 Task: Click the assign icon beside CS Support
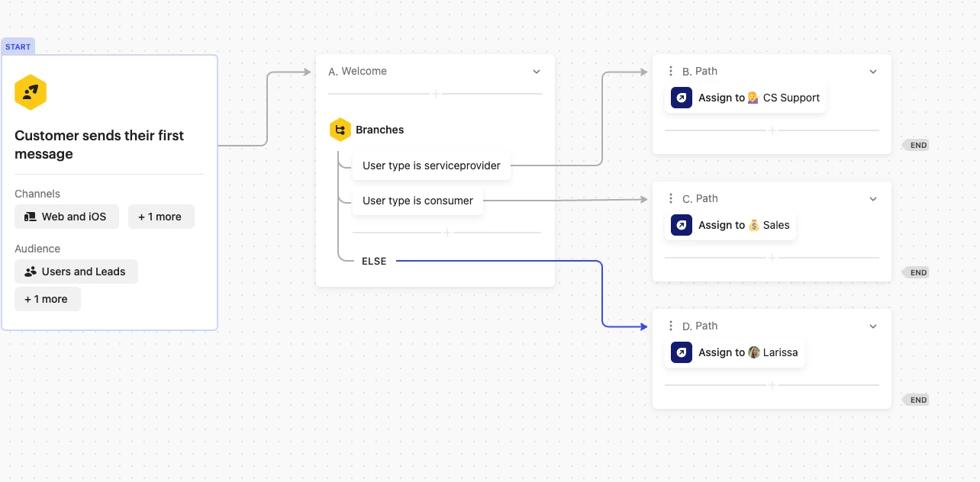click(682, 98)
